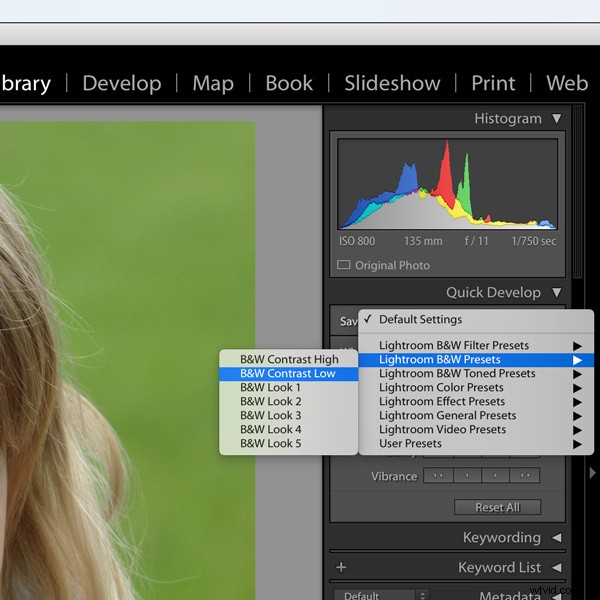Click Reset All in Quick Develop
Image resolution: width=600 pixels, height=600 pixels.
[x=497, y=507]
